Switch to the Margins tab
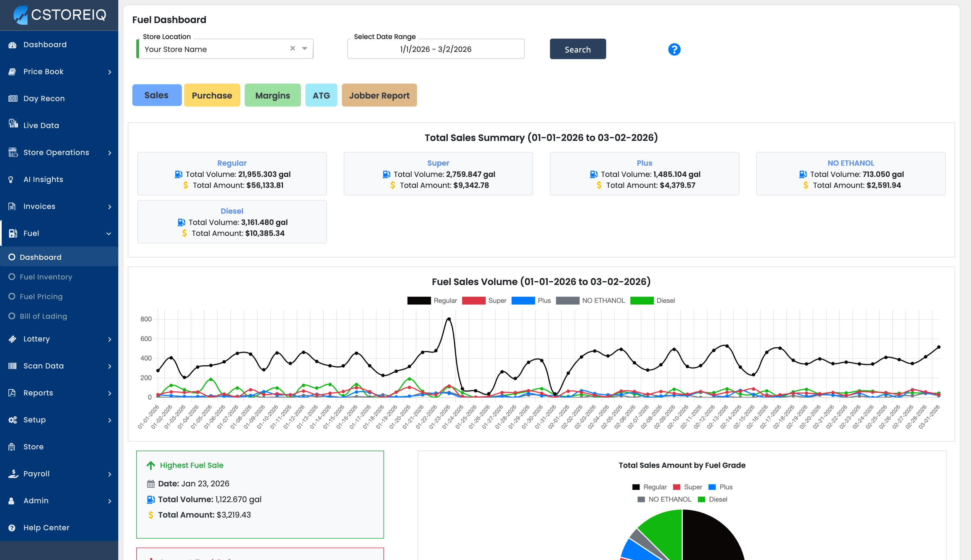Viewport: 971px width, 560px height. coord(272,95)
